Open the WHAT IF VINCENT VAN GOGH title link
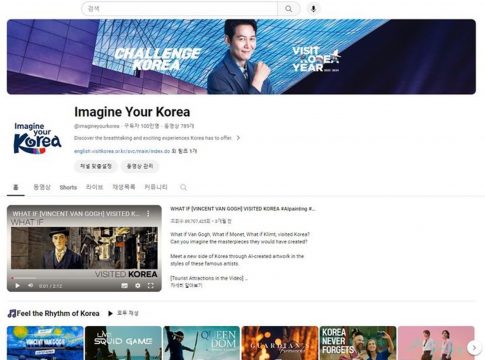Viewport: 485px width, 360px height. tap(242, 209)
